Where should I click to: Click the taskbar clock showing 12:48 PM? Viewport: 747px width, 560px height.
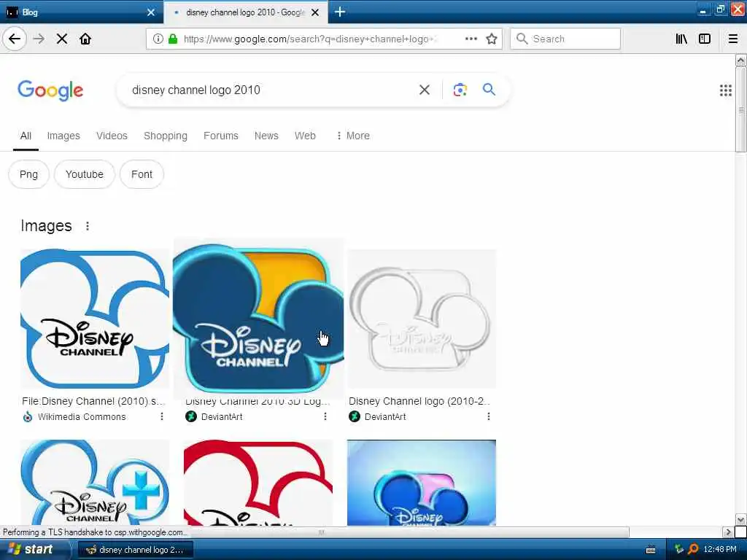click(x=720, y=550)
